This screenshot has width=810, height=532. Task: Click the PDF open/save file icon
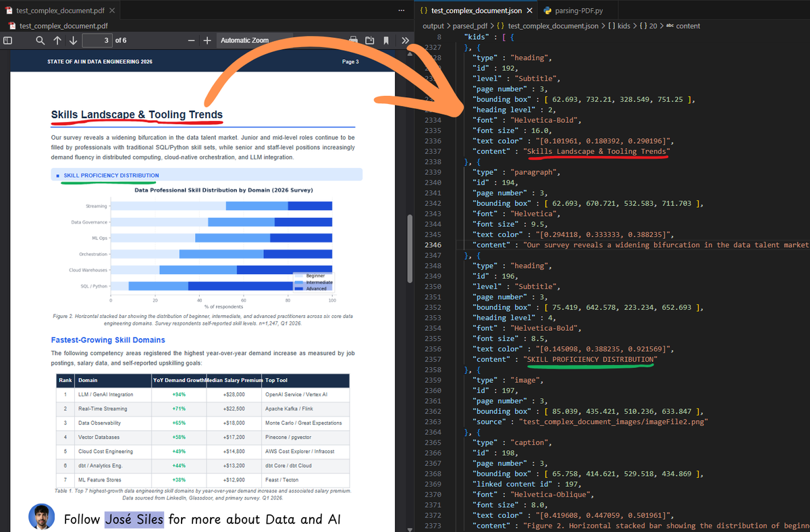[x=370, y=41]
